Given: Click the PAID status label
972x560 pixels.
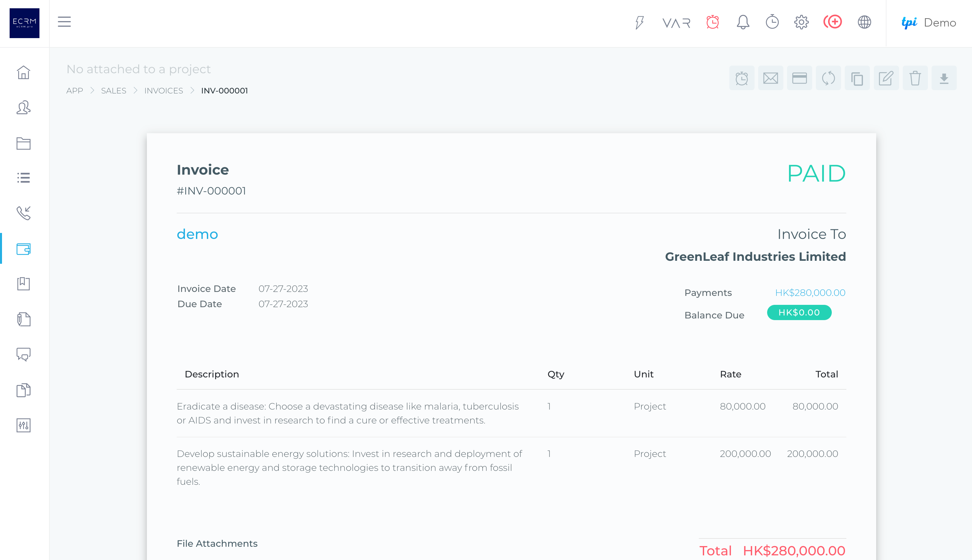Looking at the screenshot, I should tap(816, 173).
